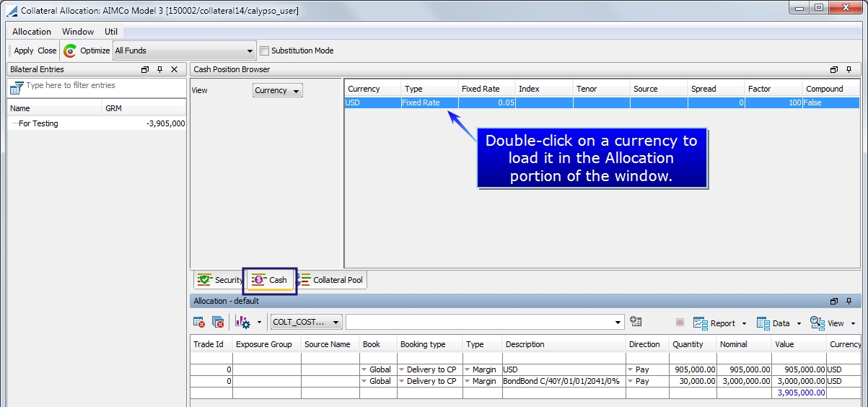868x407 pixels.
Task: Click the Apply button
Action: (x=24, y=51)
